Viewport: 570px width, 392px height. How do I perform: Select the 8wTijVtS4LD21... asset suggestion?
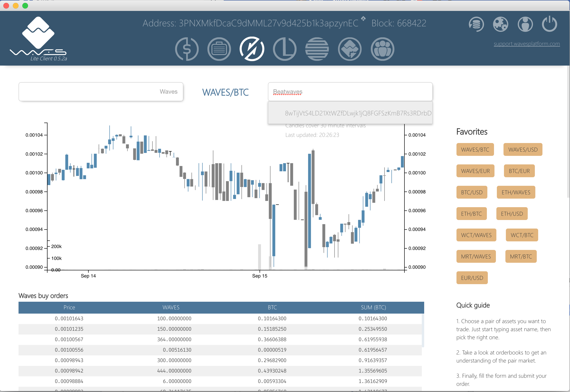(x=350, y=113)
